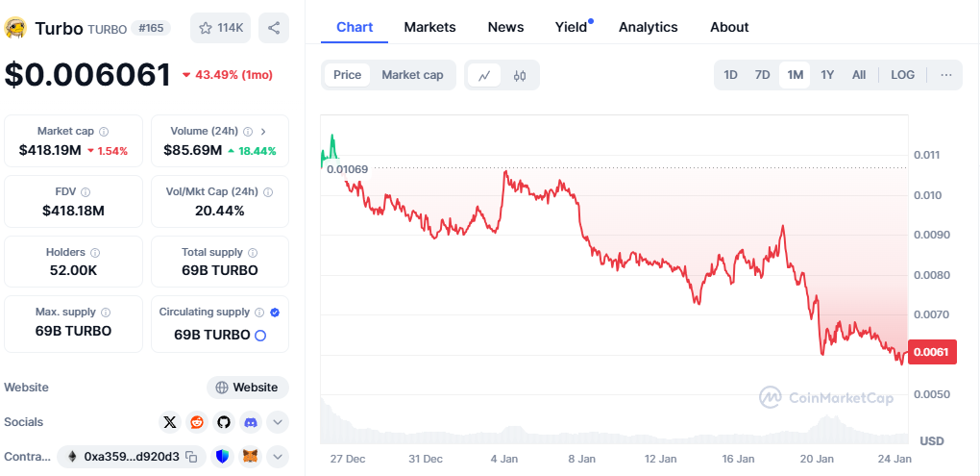
Task: Select line chart view icon
Action: click(x=484, y=76)
